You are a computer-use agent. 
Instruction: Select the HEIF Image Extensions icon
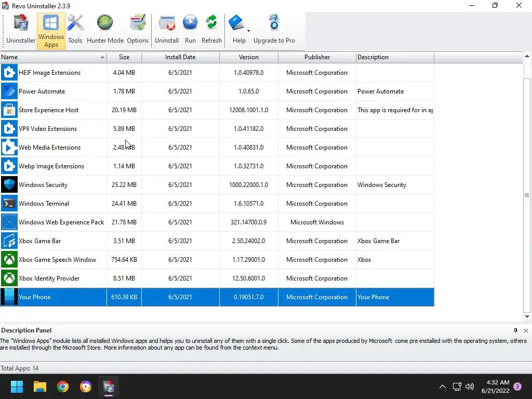point(9,73)
